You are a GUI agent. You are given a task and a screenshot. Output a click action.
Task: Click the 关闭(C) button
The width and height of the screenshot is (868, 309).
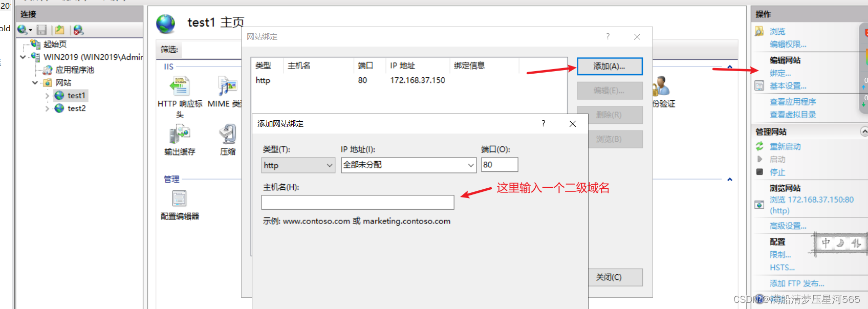tap(610, 277)
